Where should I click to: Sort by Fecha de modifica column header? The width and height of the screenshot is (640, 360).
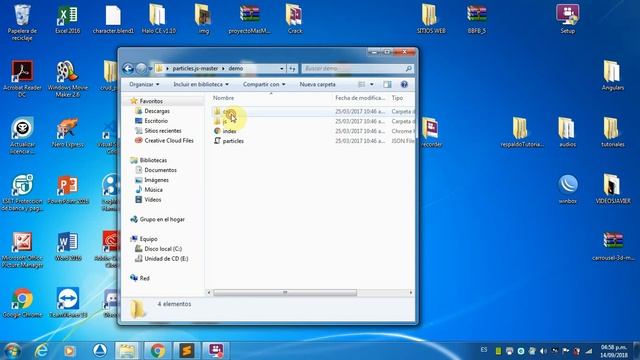[x=360, y=98]
